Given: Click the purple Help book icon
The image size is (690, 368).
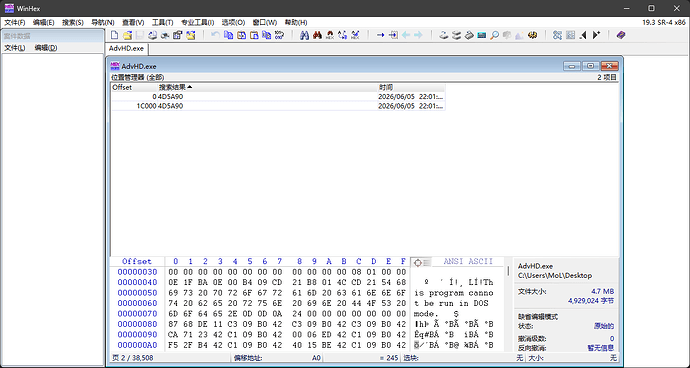Looking at the screenshot, I should click(x=620, y=35).
